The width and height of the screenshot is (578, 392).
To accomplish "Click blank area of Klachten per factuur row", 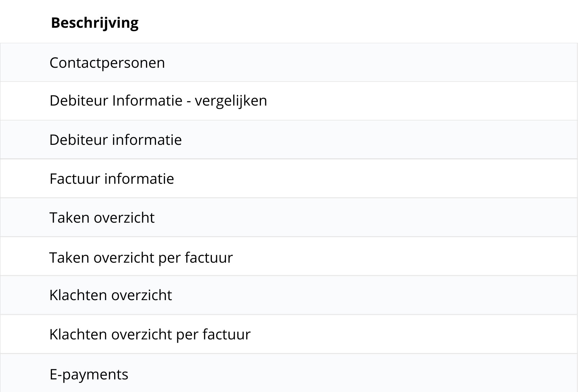I will (x=396, y=334).
